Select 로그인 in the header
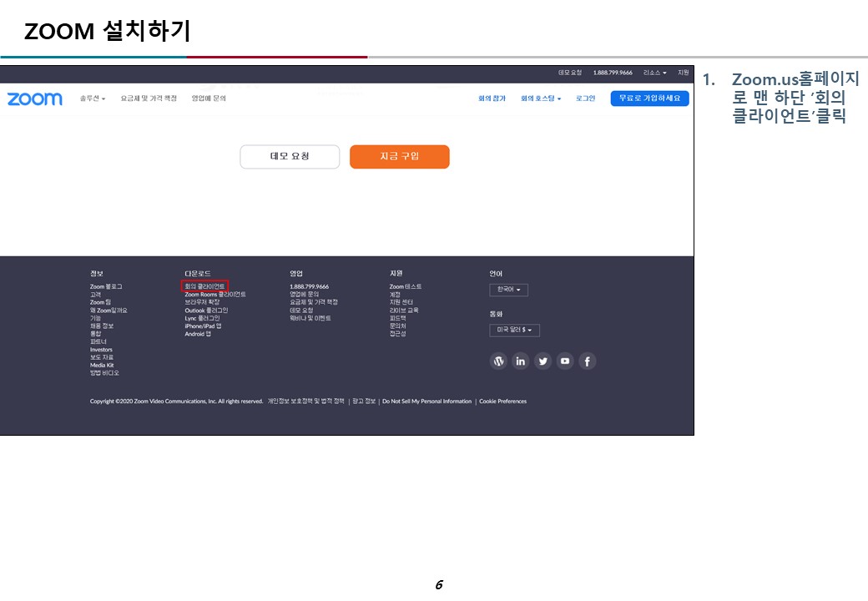The width and height of the screenshot is (868, 601). [x=585, y=98]
